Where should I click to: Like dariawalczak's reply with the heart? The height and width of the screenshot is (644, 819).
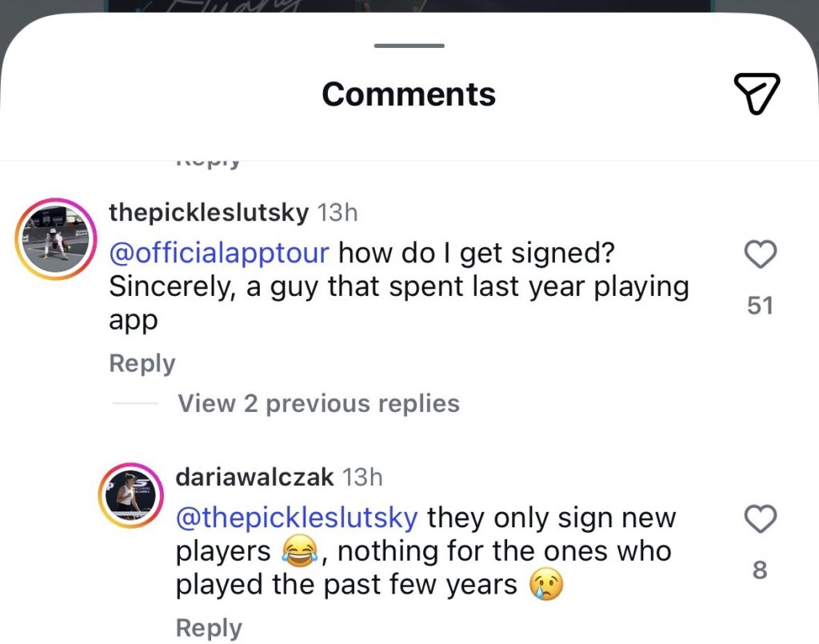(x=760, y=518)
